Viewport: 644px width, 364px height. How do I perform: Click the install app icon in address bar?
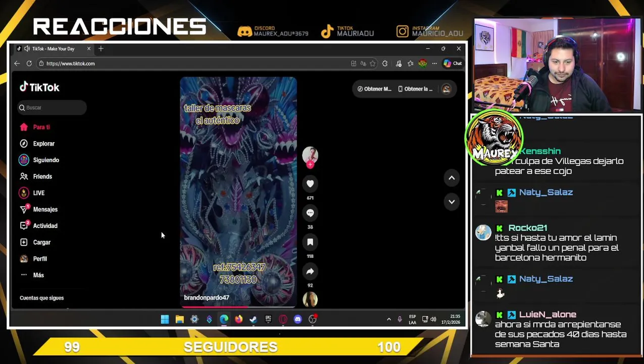click(354, 64)
